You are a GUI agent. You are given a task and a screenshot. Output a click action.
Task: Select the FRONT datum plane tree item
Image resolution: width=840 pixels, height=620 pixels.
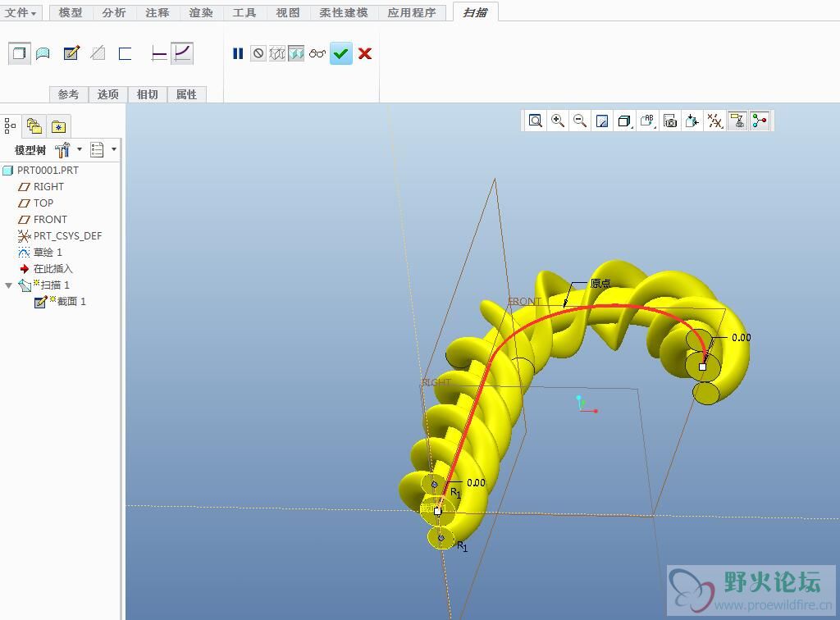click(43, 220)
